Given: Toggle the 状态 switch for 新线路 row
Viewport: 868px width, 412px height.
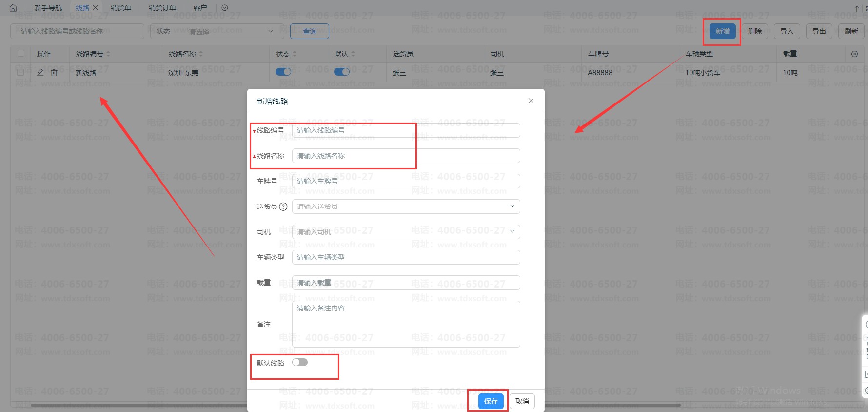Looking at the screenshot, I should coord(283,72).
